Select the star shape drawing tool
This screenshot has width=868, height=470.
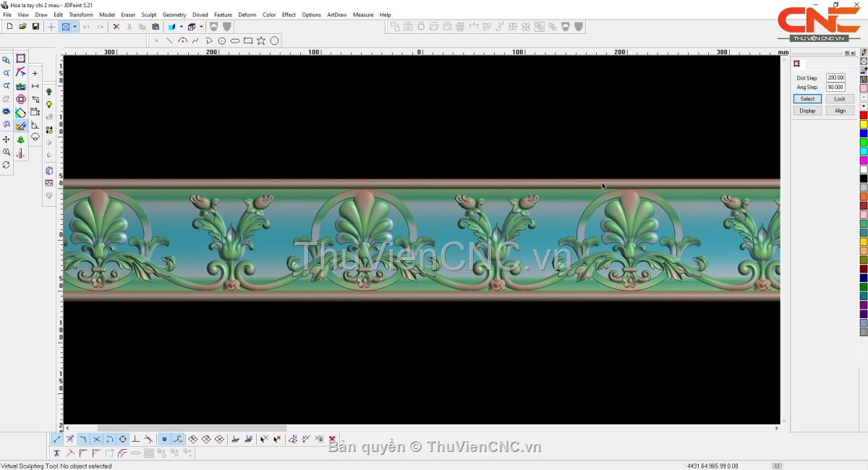click(261, 41)
